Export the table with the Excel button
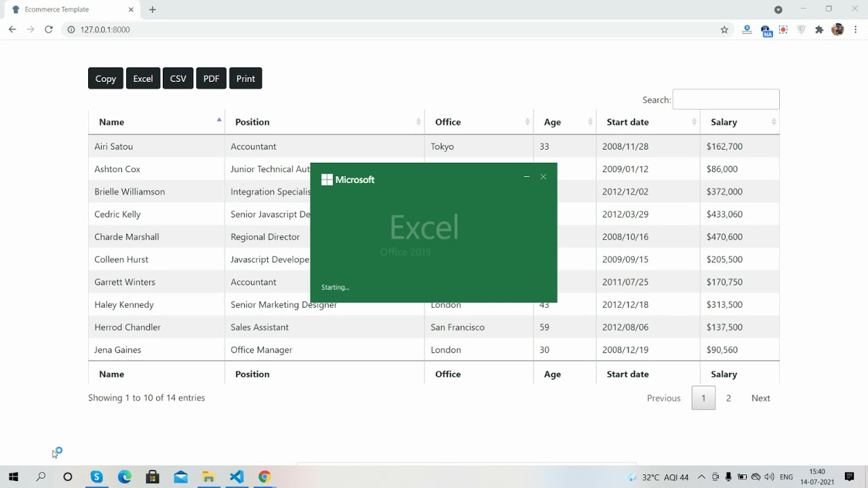This screenshot has height=488, width=868. [x=143, y=79]
